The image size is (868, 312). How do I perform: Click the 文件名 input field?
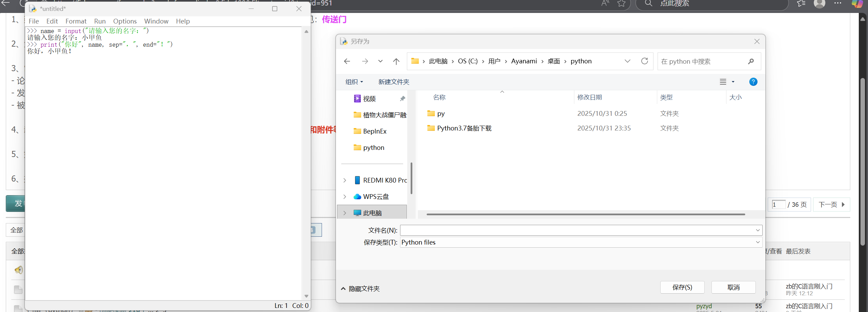576,231
